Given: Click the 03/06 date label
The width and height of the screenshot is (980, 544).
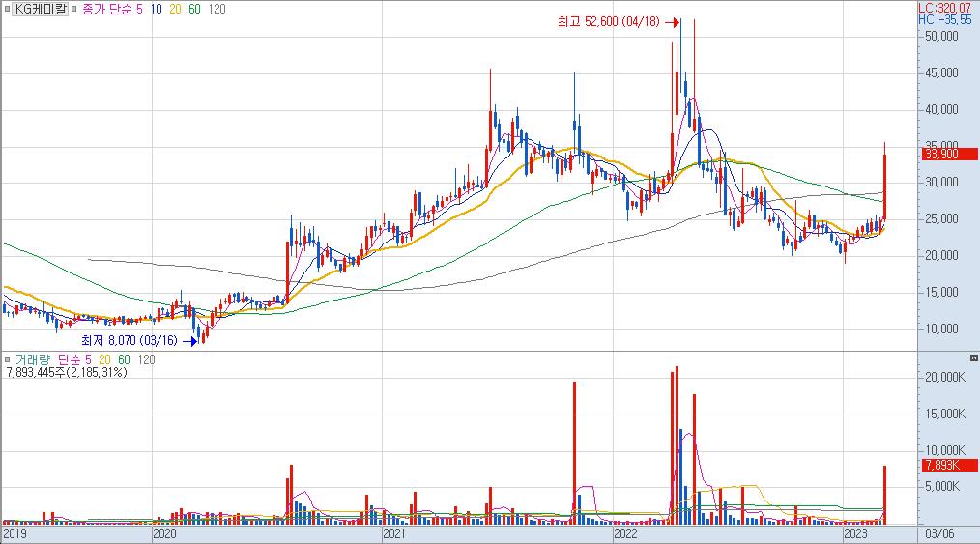Looking at the screenshot, I should [940, 534].
